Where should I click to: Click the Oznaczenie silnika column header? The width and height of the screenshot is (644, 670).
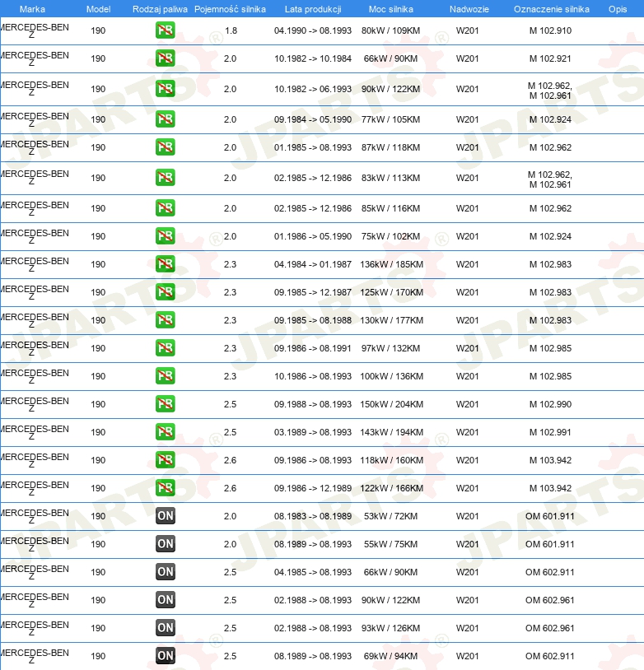click(x=552, y=9)
